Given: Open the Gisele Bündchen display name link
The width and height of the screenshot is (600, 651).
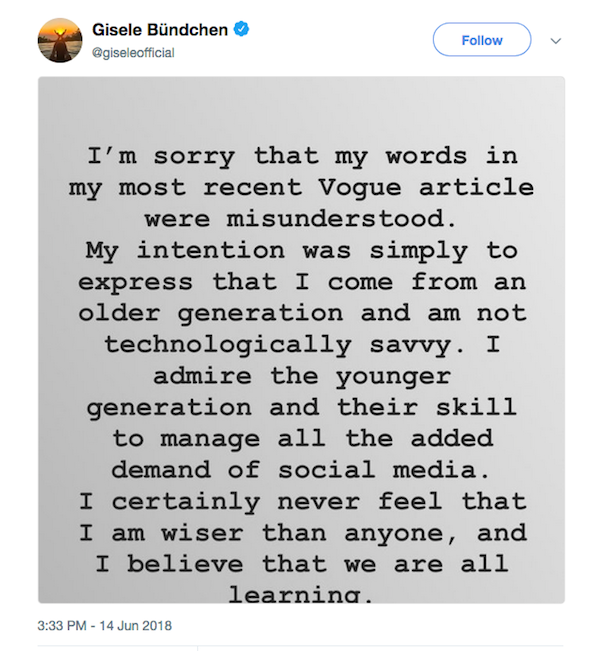Looking at the screenshot, I should pyautogui.click(x=160, y=30).
